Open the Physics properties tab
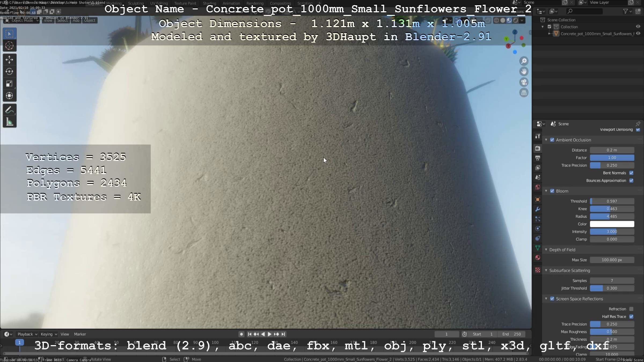 [538, 228]
